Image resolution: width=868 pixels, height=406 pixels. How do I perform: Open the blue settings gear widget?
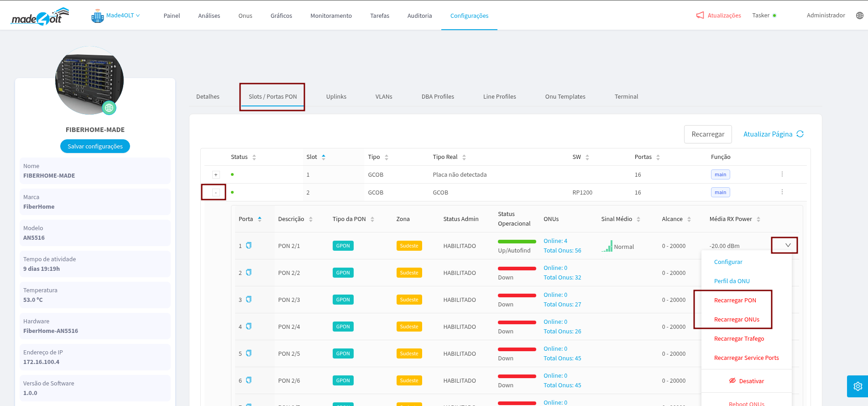(x=858, y=386)
